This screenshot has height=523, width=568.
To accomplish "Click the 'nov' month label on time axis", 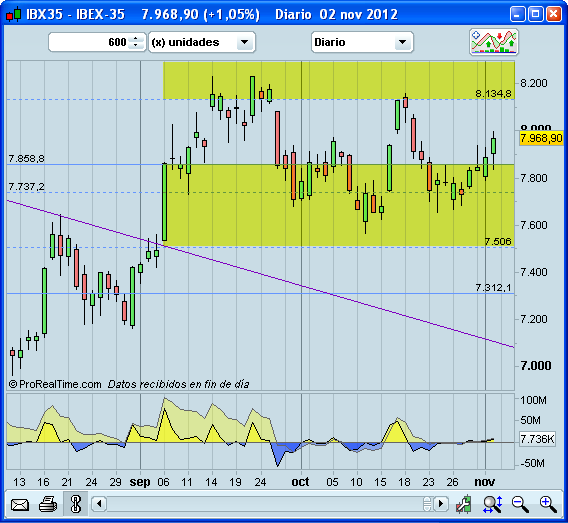I will point(485,482).
